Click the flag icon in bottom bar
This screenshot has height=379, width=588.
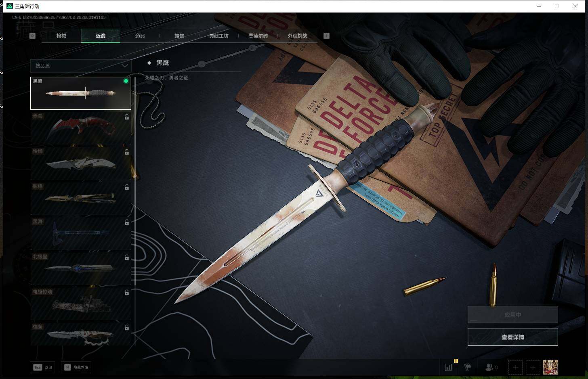coord(468,367)
